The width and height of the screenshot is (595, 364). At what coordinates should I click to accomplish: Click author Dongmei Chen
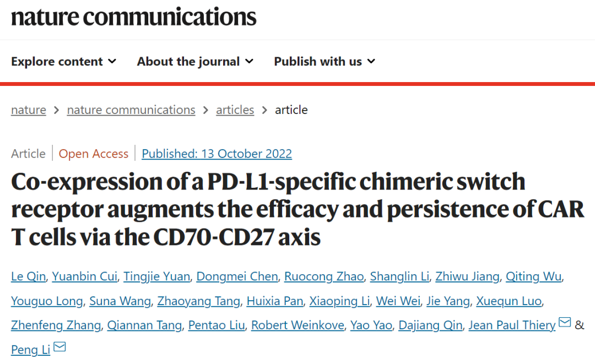237,276
